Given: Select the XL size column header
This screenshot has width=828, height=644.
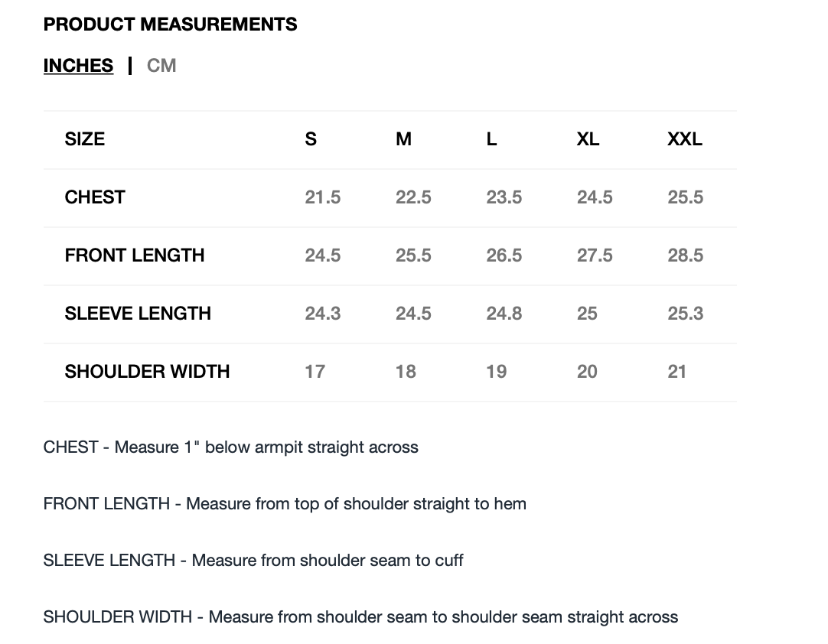Looking at the screenshot, I should [588, 139].
